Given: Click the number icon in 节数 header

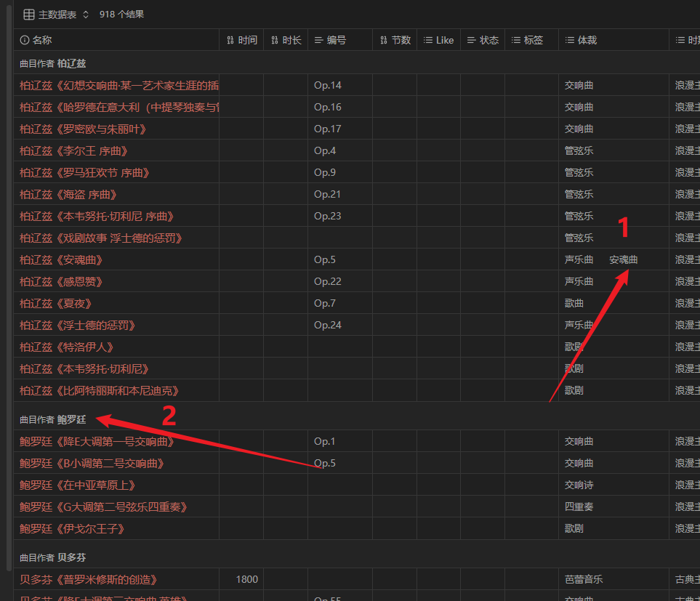Looking at the screenshot, I should tap(384, 41).
